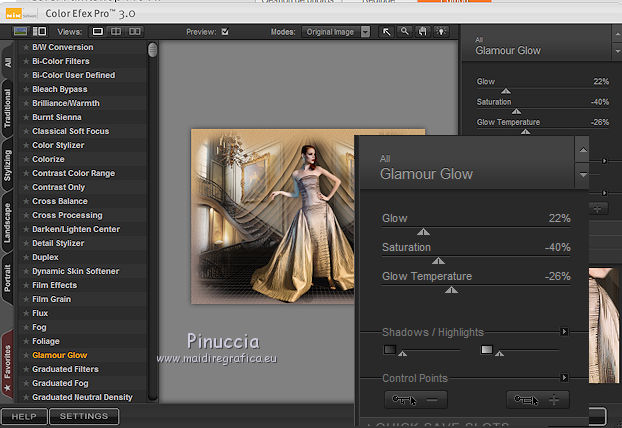Open the Modes dropdown
Image resolution: width=622 pixels, height=428 pixels.
(x=335, y=32)
